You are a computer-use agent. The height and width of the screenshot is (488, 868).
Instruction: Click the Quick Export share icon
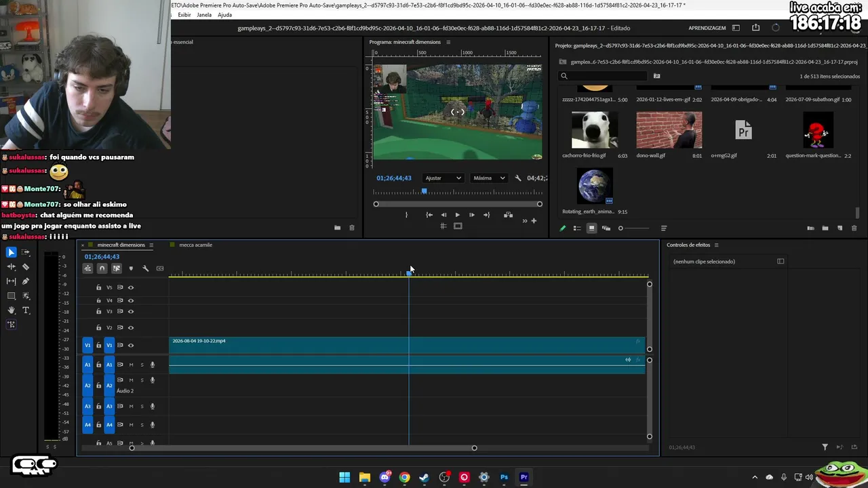[x=755, y=28]
